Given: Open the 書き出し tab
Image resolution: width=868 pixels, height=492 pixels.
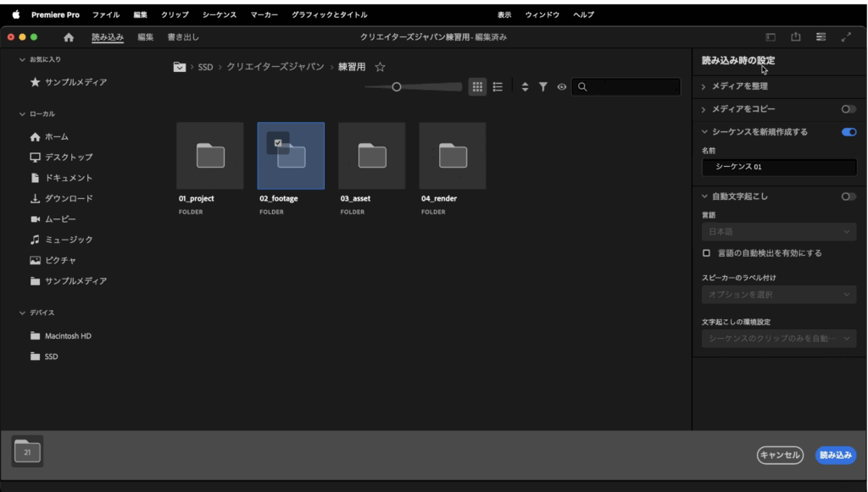Looking at the screenshot, I should pos(183,37).
